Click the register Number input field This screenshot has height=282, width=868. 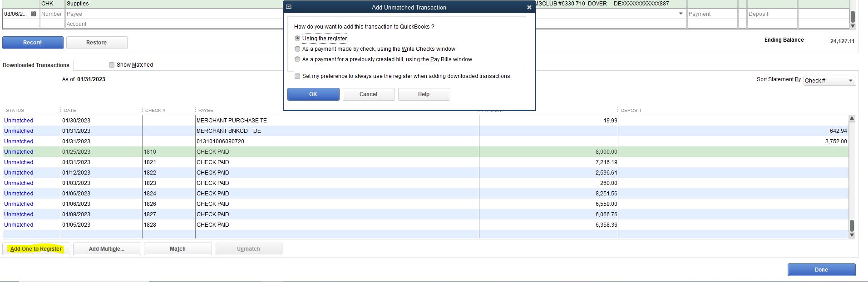click(52, 14)
